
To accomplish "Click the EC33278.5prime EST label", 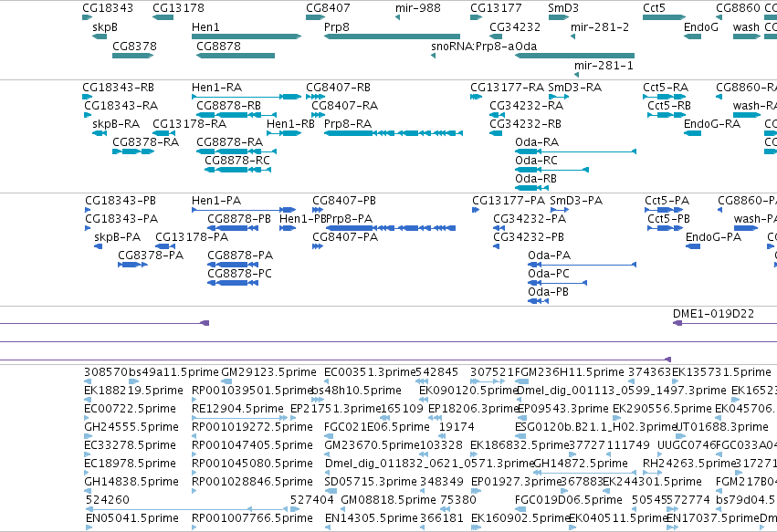I will [x=131, y=445].
